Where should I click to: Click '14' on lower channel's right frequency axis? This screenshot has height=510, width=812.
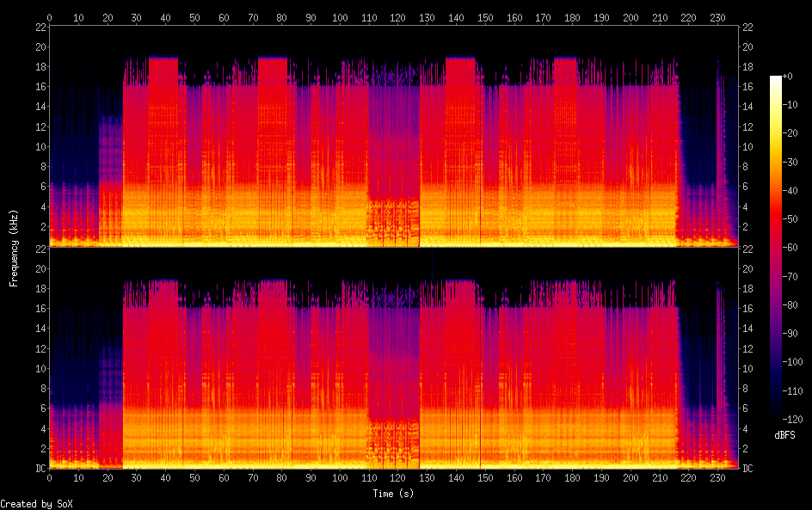[747, 329]
